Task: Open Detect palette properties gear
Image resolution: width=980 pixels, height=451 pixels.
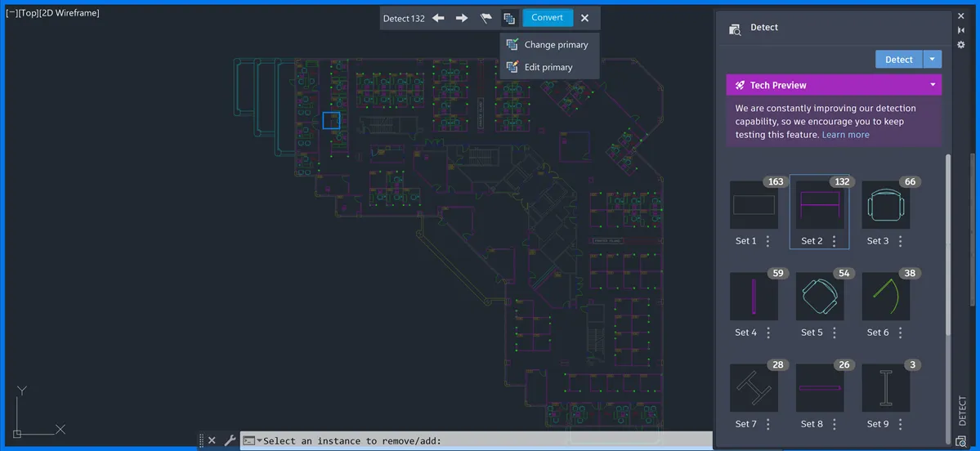Action: coord(961,44)
